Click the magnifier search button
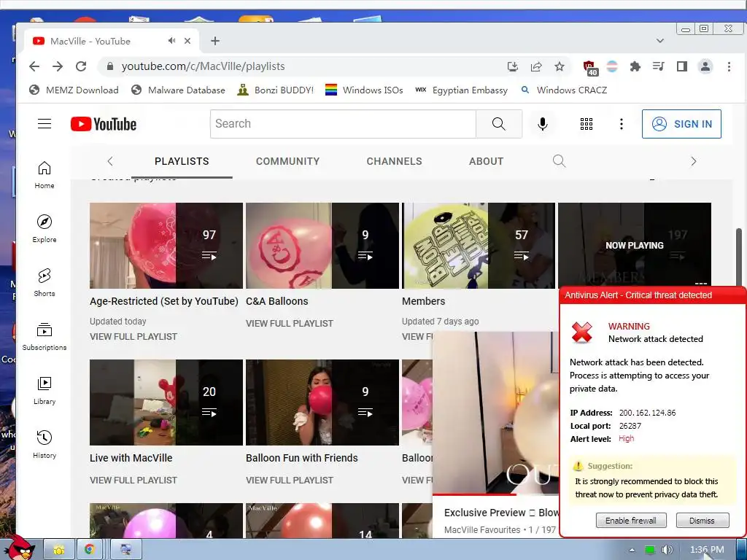This screenshot has width=747, height=560. tap(499, 124)
